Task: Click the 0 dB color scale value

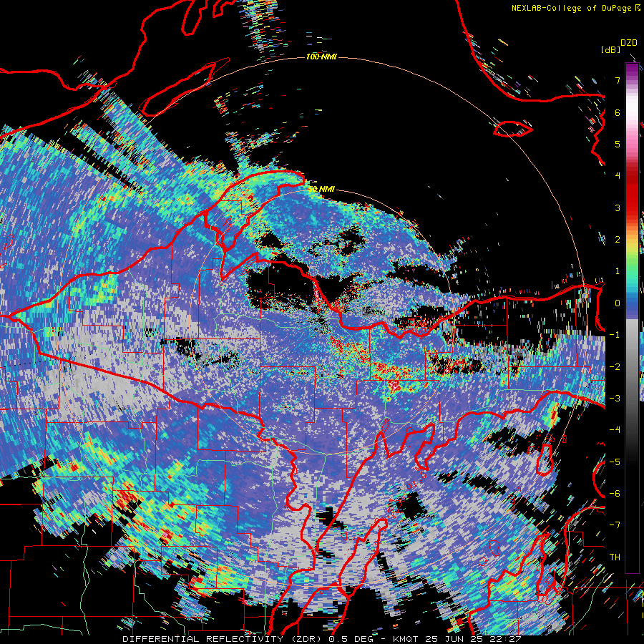Action: pos(618,303)
